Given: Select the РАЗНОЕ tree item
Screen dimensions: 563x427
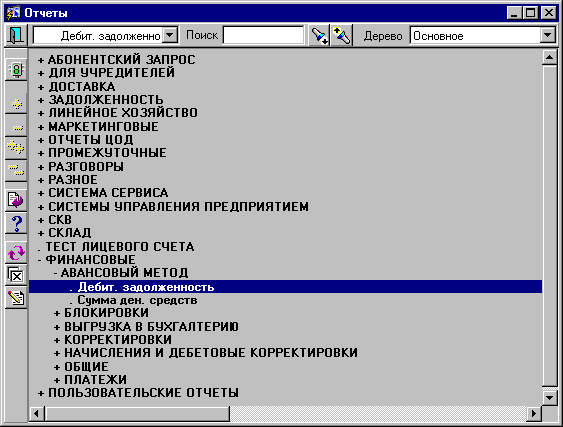Looking at the screenshot, I should (73, 180).
